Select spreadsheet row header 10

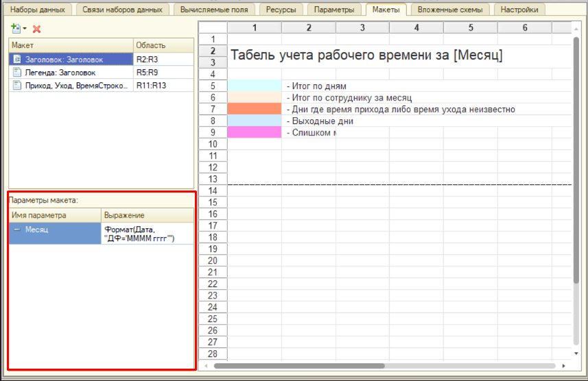(213, 144)
